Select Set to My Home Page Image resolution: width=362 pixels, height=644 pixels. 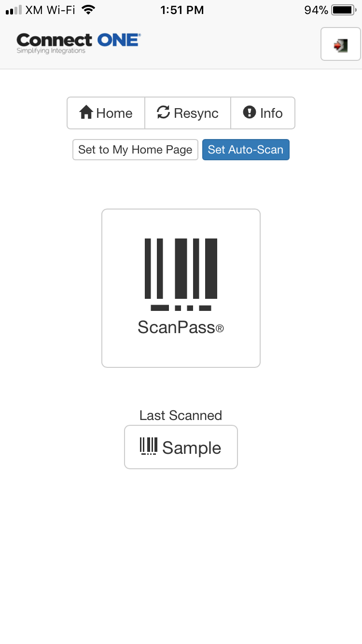click(x=135, y=150)
